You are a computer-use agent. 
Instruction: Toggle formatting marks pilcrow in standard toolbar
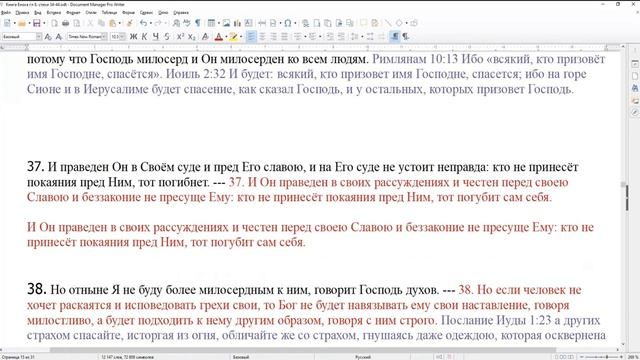coord(198,23)
